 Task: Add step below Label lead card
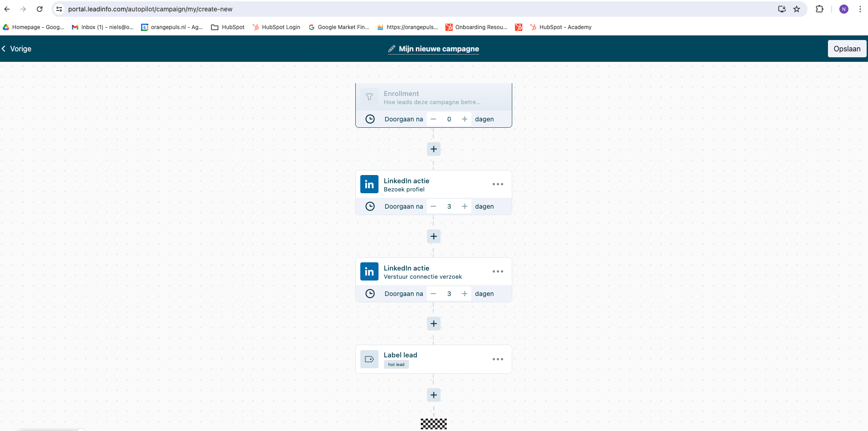(x=434, y=395)
